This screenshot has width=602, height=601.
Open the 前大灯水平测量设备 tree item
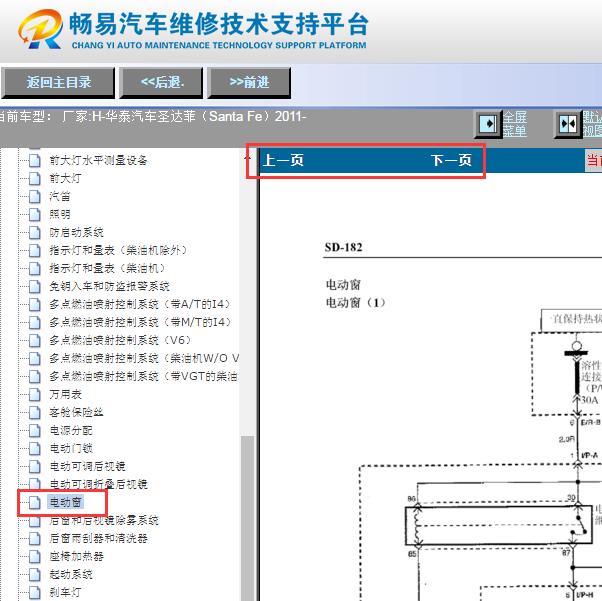click(x=98, y=160)
